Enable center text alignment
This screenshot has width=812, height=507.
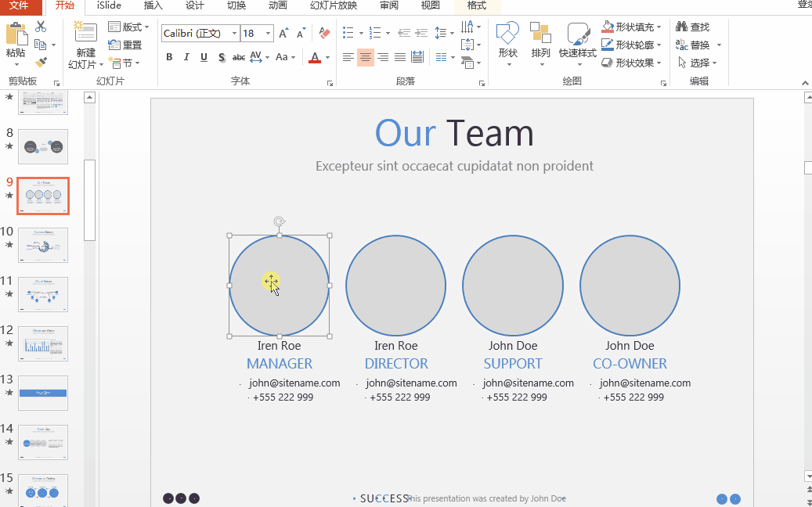[365, 57]
